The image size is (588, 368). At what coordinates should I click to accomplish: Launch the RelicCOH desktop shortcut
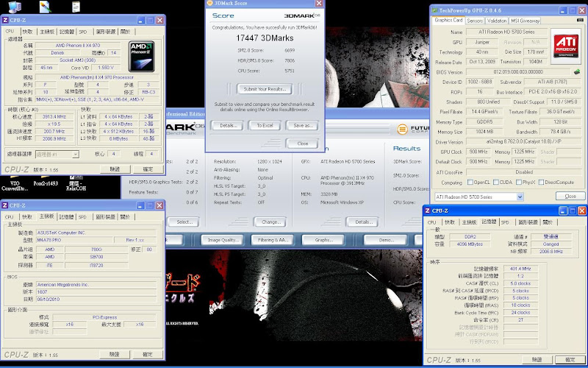coord(77,183)
